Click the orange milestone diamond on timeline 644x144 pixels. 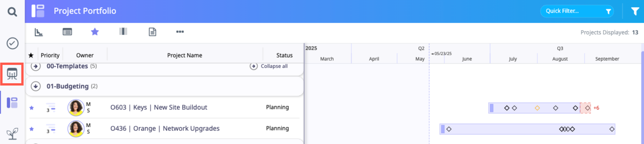[x=537, y=108]
